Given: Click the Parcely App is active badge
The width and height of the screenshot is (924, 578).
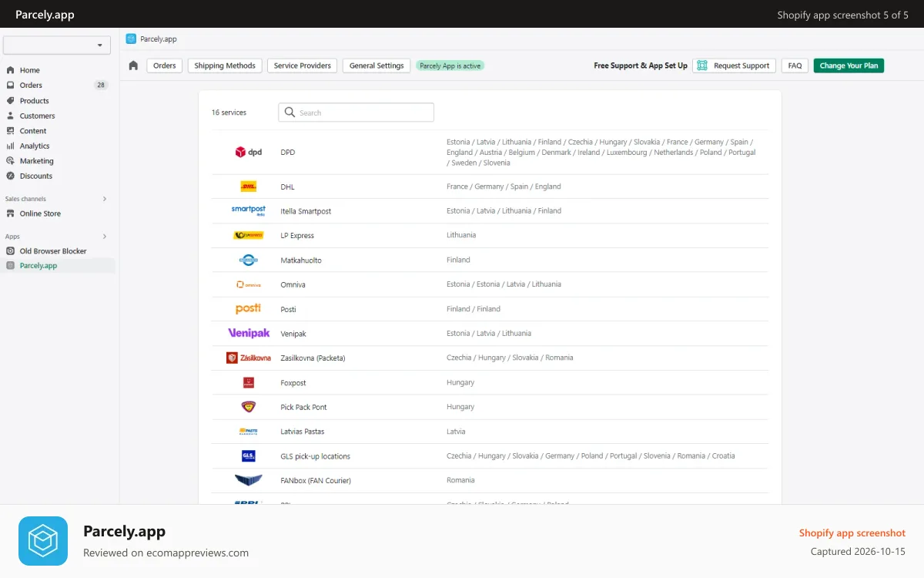Looking at the screenshot, I should 450,66.
